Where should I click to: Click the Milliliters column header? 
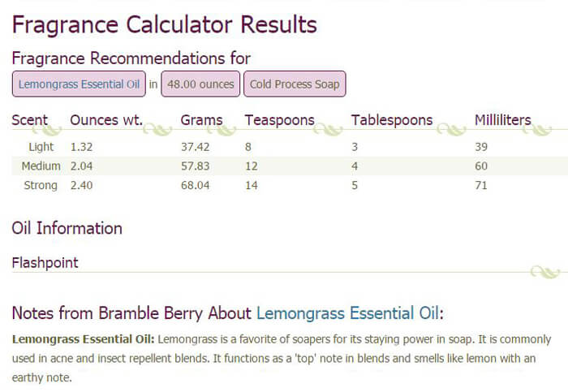click(502, 120)
